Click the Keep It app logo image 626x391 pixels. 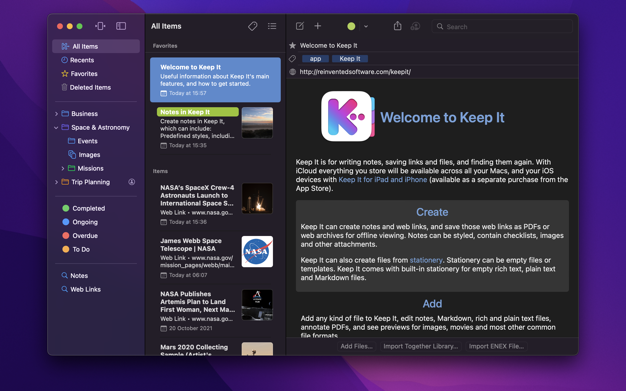pos(348,116)
